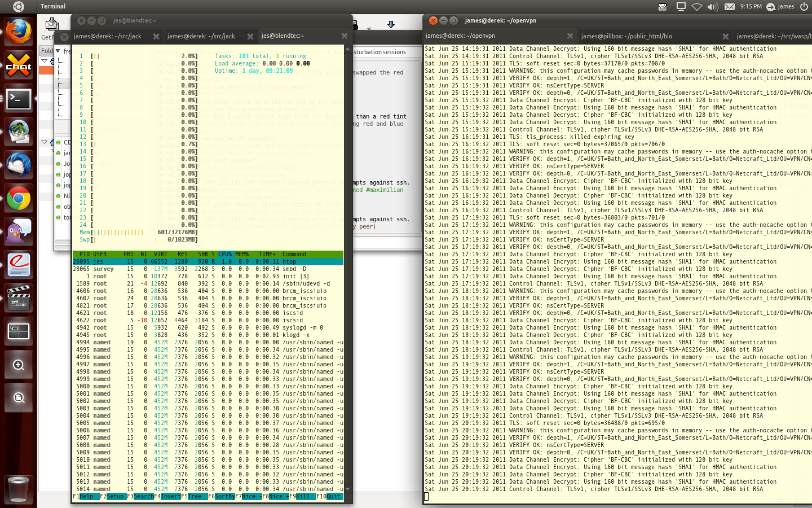Viewport: 812px width, 508px height.
Task: Collapse the expander above the user list
Action: pyautogui.click(x=45, y=142)
